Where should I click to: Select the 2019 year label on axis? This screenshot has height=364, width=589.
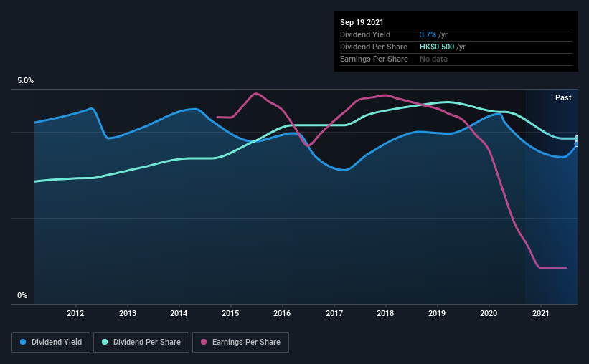(437, 313)
